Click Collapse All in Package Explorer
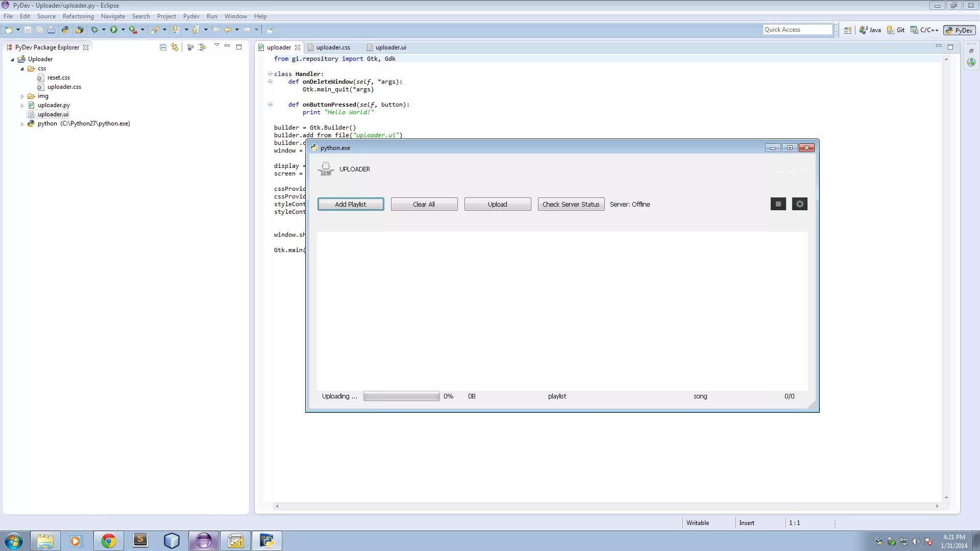The height and width of the screenshot is (551, 980). click(163, 47)
